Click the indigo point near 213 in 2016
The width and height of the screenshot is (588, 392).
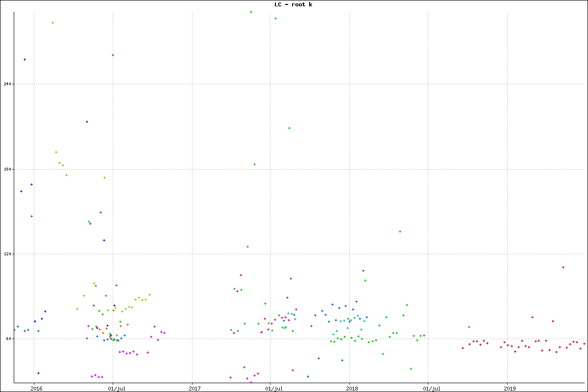pyautogui.click(x=87, y=122)
